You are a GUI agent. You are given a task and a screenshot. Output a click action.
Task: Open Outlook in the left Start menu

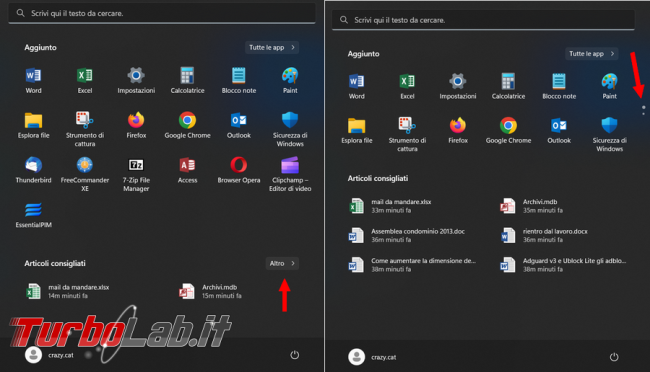pyautogui.click(x=239, y=125)
